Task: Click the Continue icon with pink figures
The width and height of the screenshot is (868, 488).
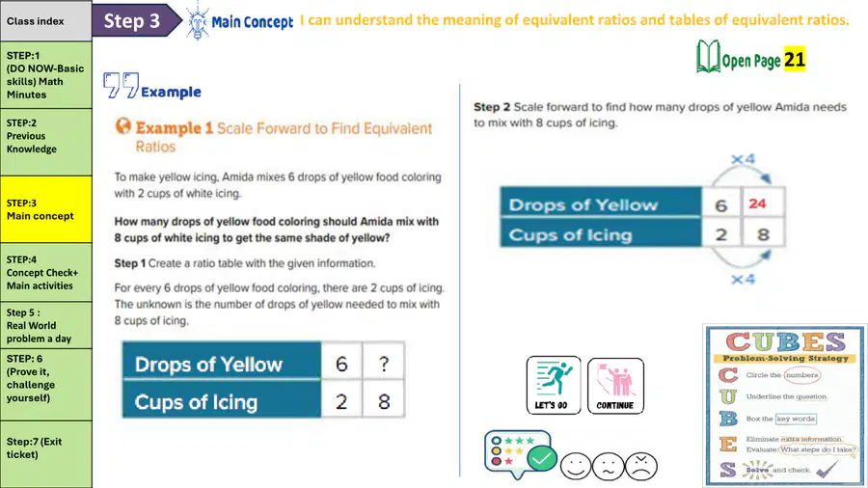Action: 615,386
